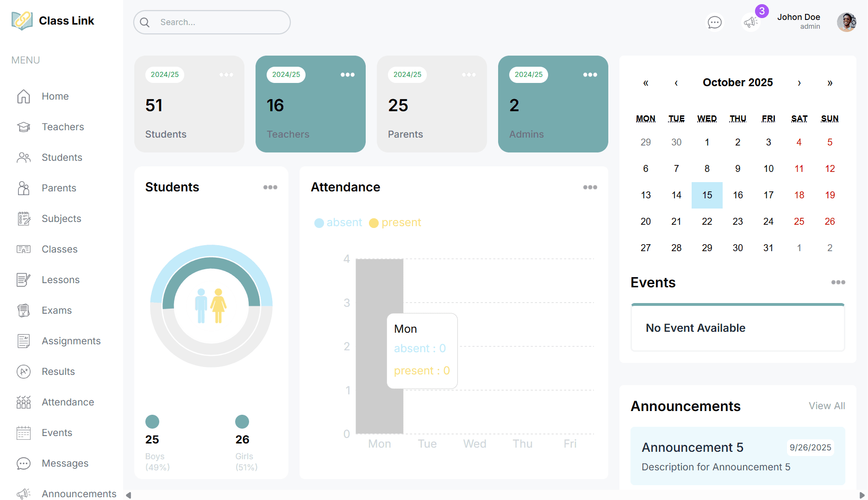This screenshot has height=500, width=868.
Task: Click inside the Search field
Action: click(x=212, y=22)
